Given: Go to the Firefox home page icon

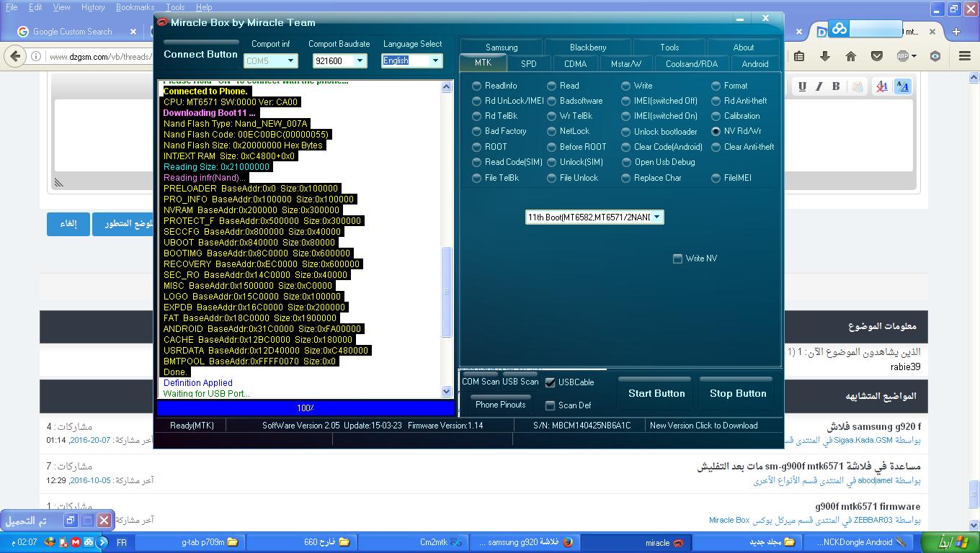Looking at the screenshot, I should 851,56.
